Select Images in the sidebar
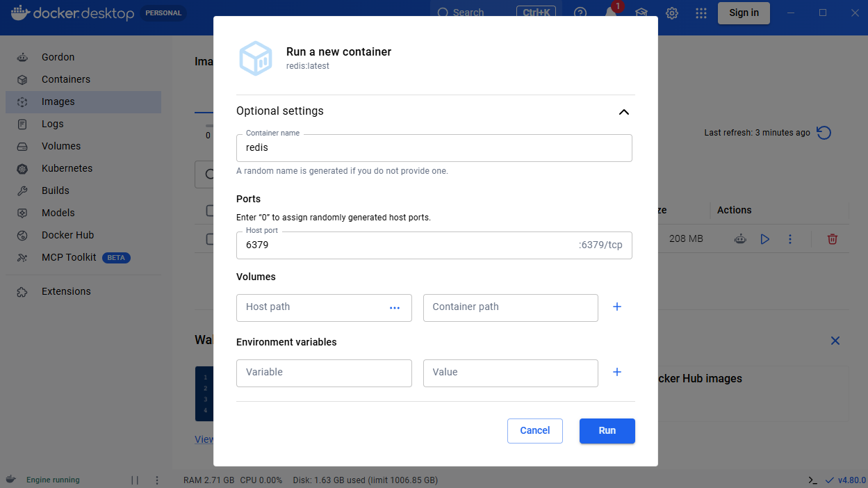 point(83,101)
